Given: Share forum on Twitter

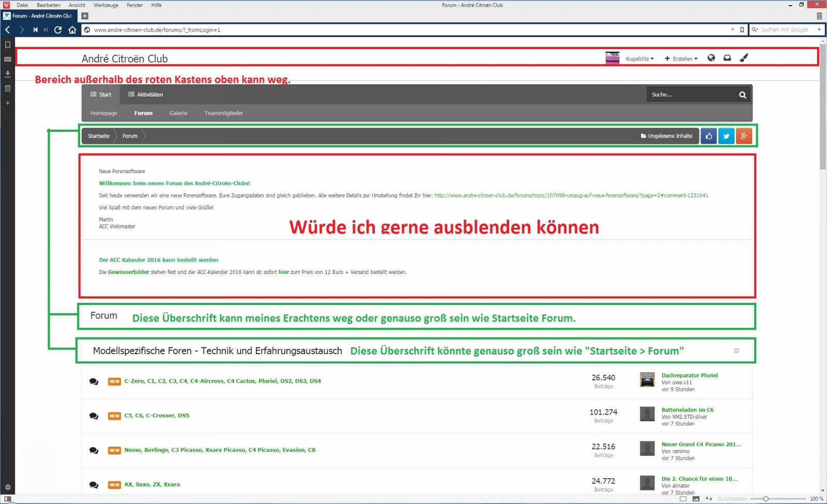Looking at the screenshot, I should (x=726, y=136).
